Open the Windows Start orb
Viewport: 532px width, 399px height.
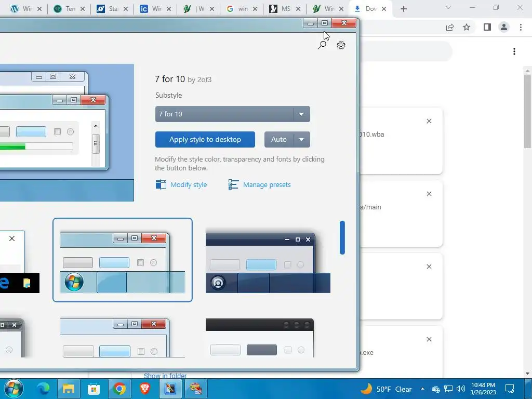point(14,389)
